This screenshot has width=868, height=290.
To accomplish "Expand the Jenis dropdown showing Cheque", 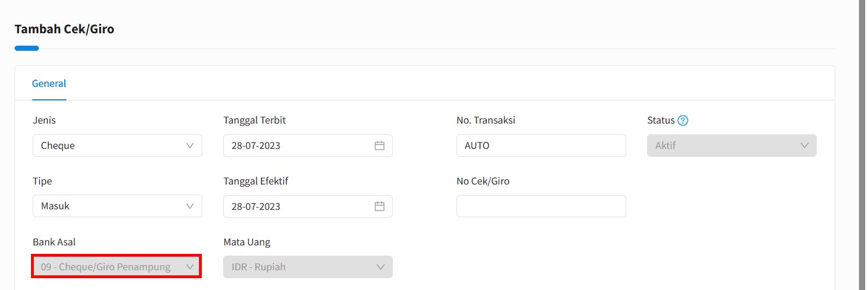I will (117, 146).
